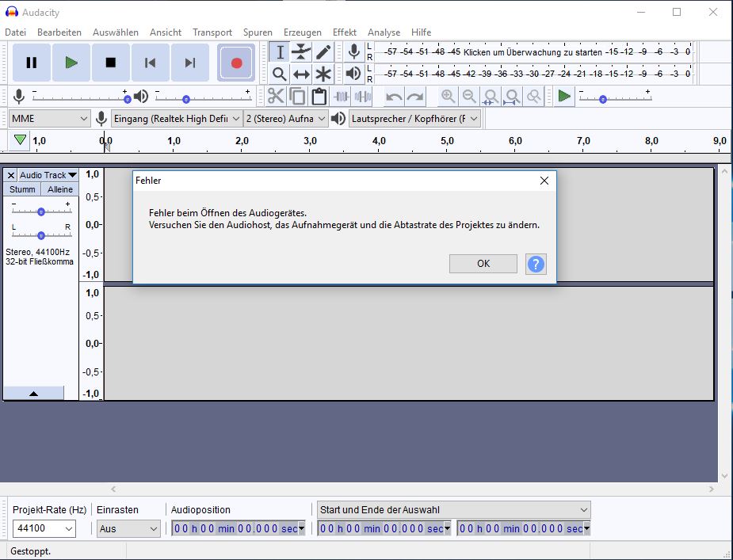This screenshot has height=560, width=733.
Task: Toggle the Alleine (solo) button
Action: tap(60, 189)
